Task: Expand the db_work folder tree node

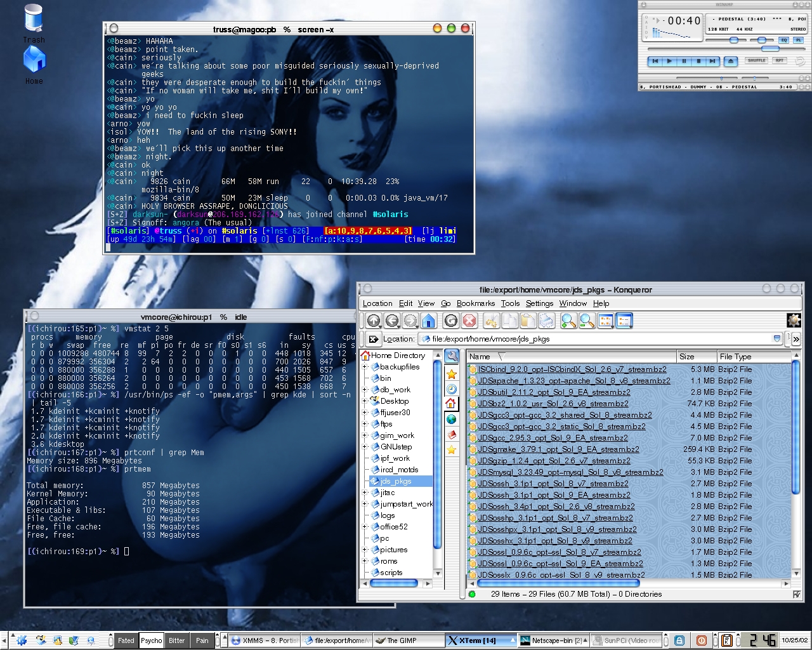Action: [365, 390]
